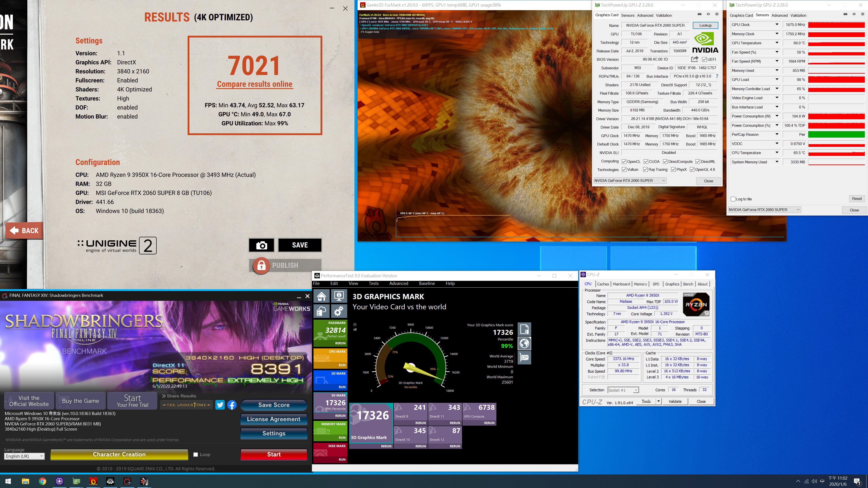Click the green PerfCap Reason bar

point(836,134)
